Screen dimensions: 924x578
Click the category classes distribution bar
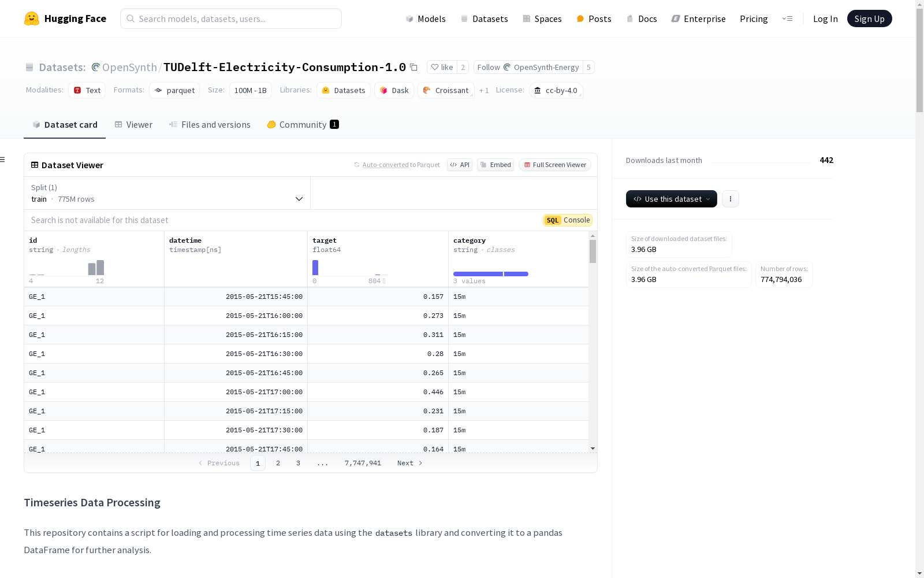point(491,274)
